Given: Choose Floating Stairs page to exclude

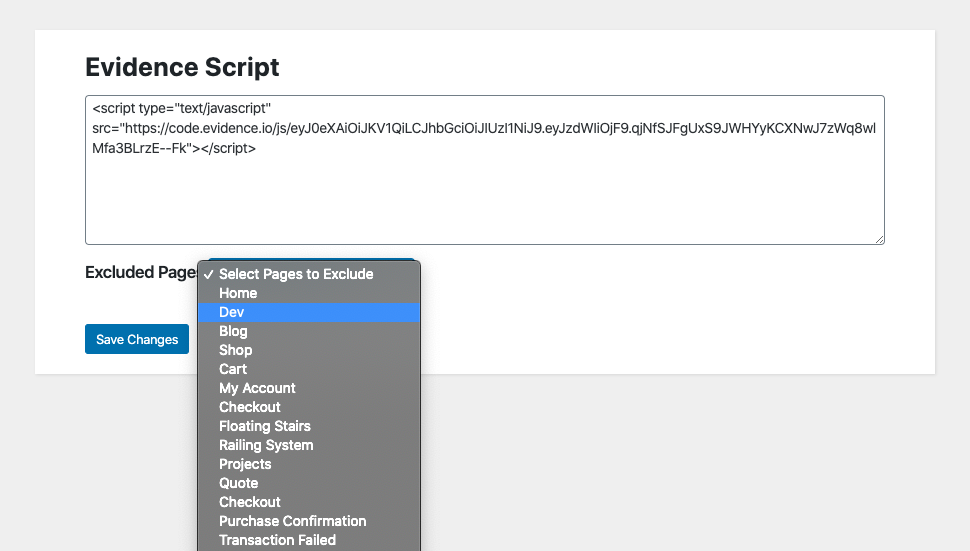Looking at the screenshot, I should click(x=309, y=426).
